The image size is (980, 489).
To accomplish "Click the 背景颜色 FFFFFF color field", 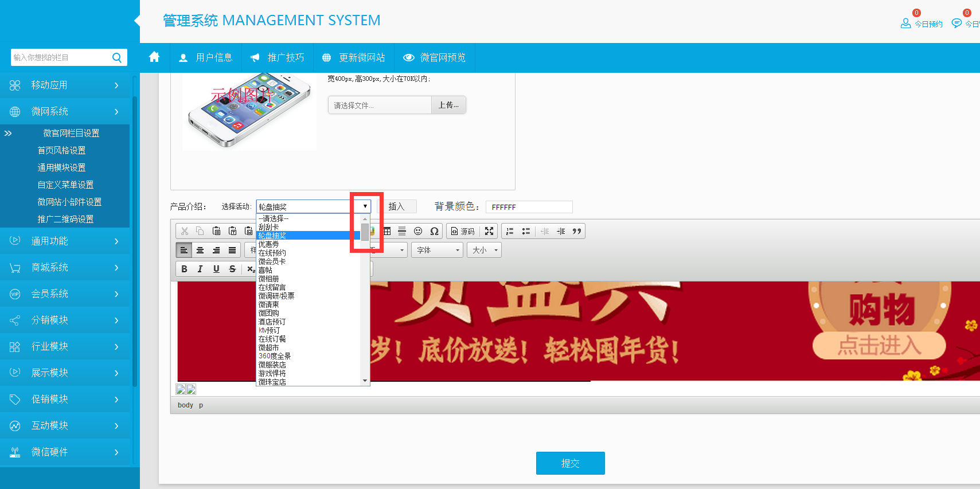I will (529, 207).
